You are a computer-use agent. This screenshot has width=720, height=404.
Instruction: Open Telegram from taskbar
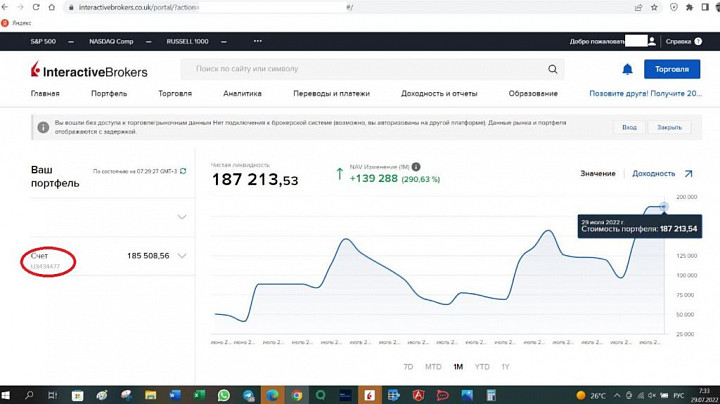click(248, 395)
